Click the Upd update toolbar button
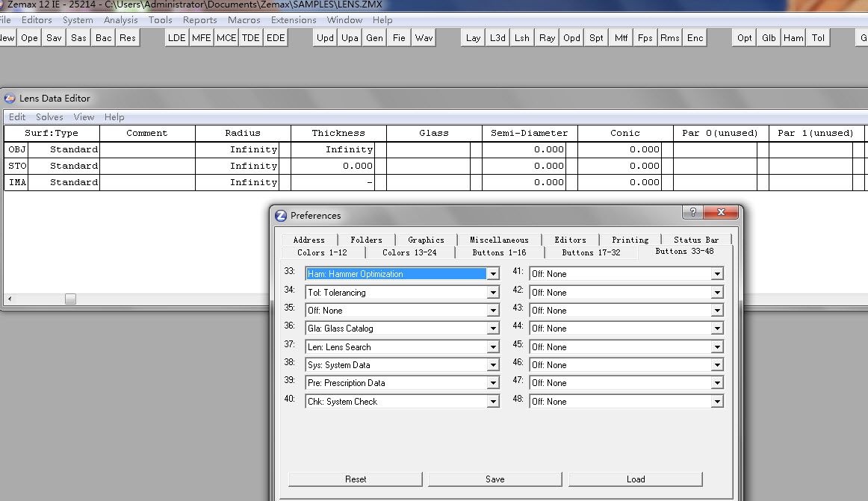868x501 pixels. (x=325, y=37)
